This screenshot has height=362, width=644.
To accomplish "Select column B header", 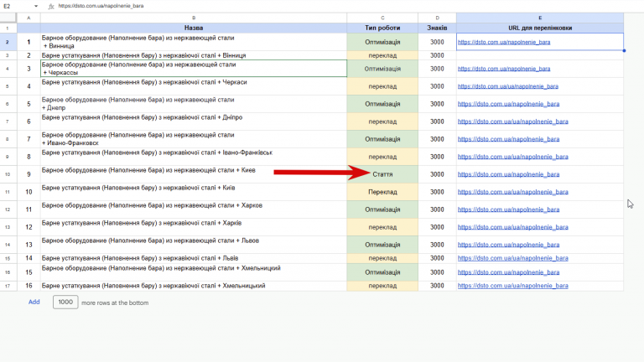I will click(194, 18).
